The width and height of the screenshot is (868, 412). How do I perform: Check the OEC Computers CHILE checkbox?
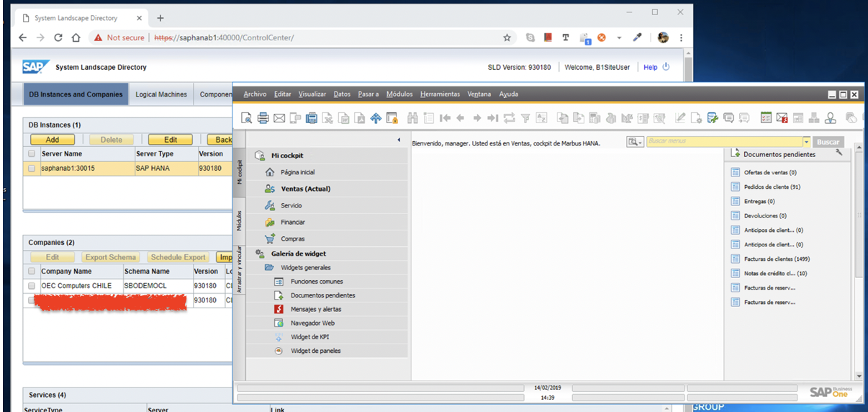[31, 285]
